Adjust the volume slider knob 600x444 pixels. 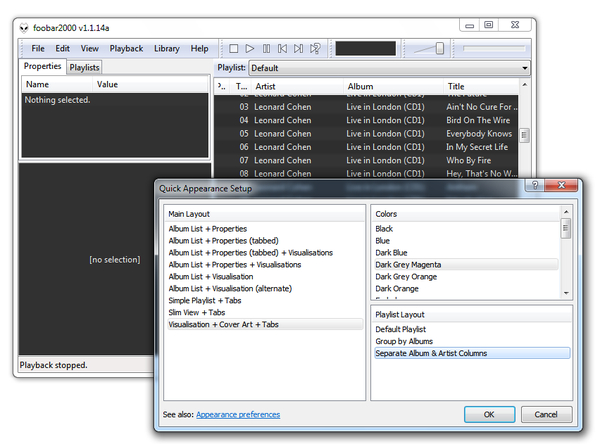pos(440,48)
